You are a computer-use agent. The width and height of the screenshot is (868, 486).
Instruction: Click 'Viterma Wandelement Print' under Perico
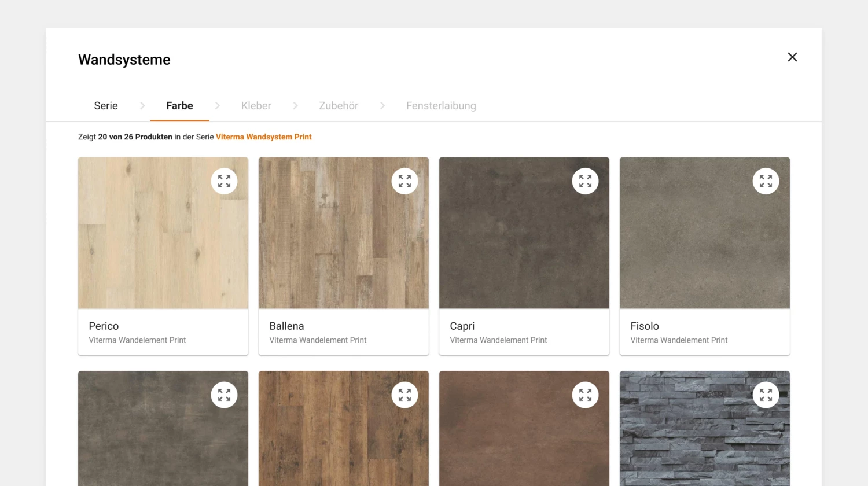(x=137, y=340)
